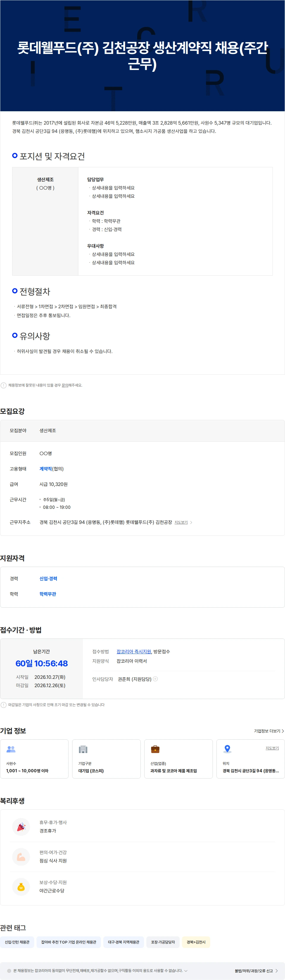Viewport: 285px width, 980px height.
Task: Click the employees people icon in 사원수 card
Action: (x=11, y=749)
